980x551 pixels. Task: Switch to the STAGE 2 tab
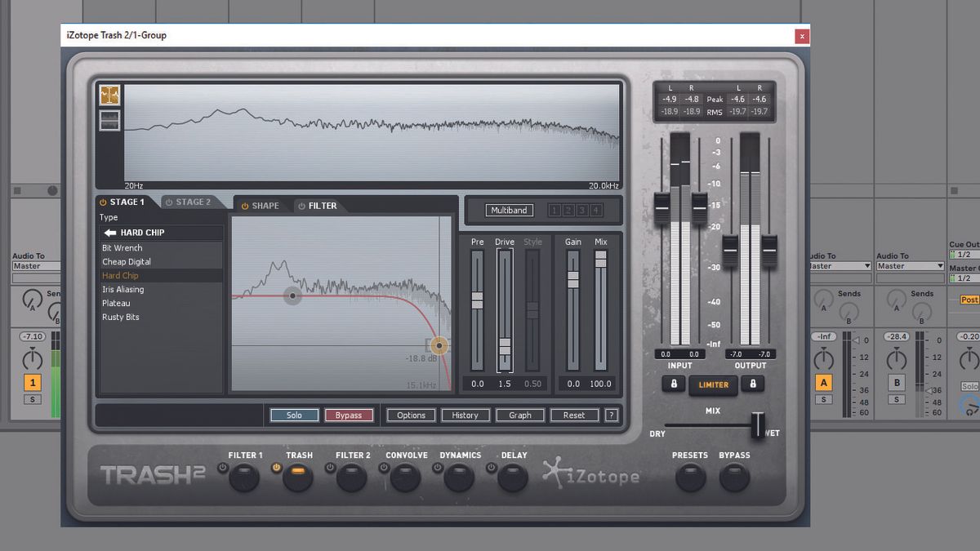[194, 202]
